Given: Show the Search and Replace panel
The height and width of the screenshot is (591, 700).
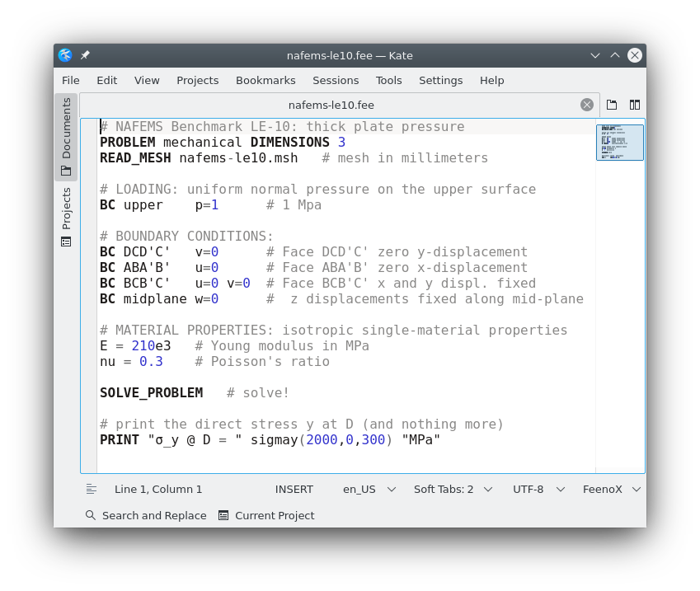Looking at the screenshot, I should pos(146,515).
